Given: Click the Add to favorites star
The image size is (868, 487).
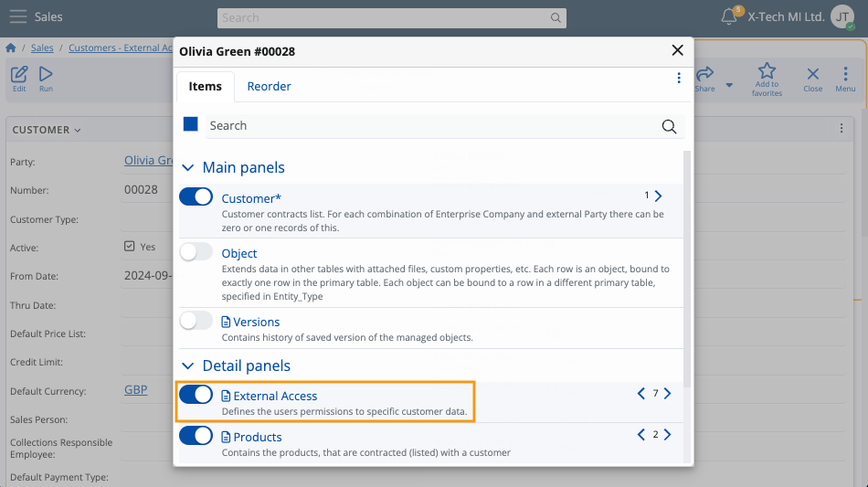Looking at the screenshot, I should 767,72.
